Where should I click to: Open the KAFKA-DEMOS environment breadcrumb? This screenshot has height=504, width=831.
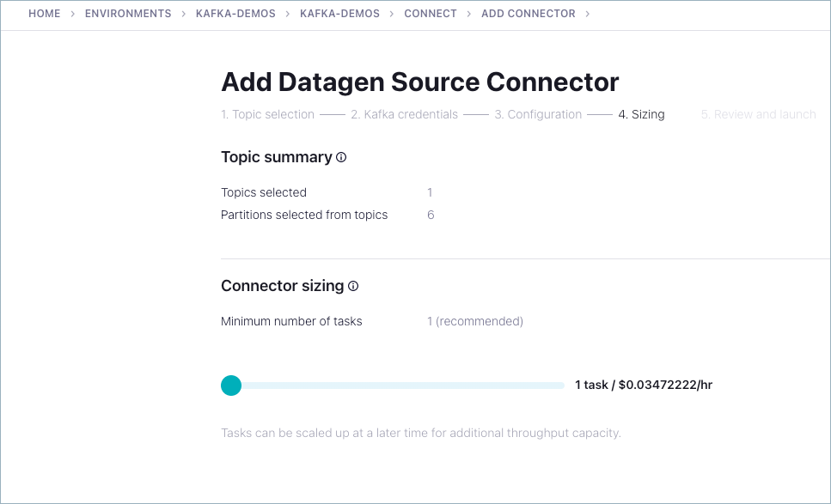pyautogui.click(x=235, y=14)
